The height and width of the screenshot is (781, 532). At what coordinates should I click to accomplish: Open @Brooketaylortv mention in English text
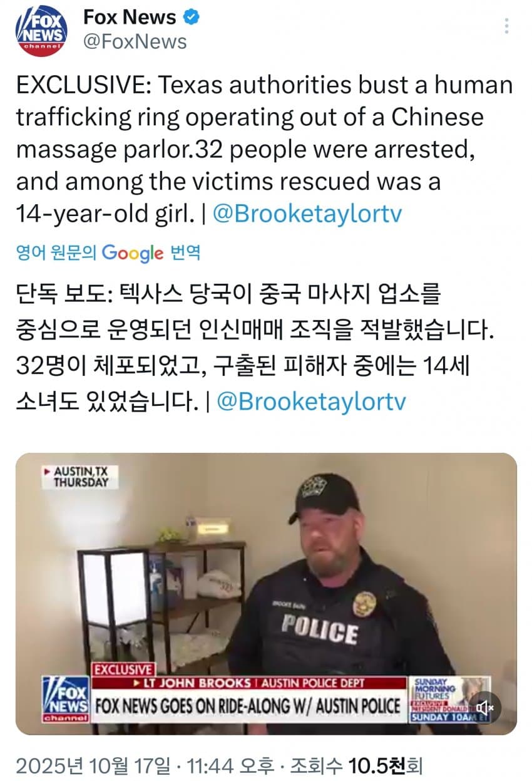307,214
